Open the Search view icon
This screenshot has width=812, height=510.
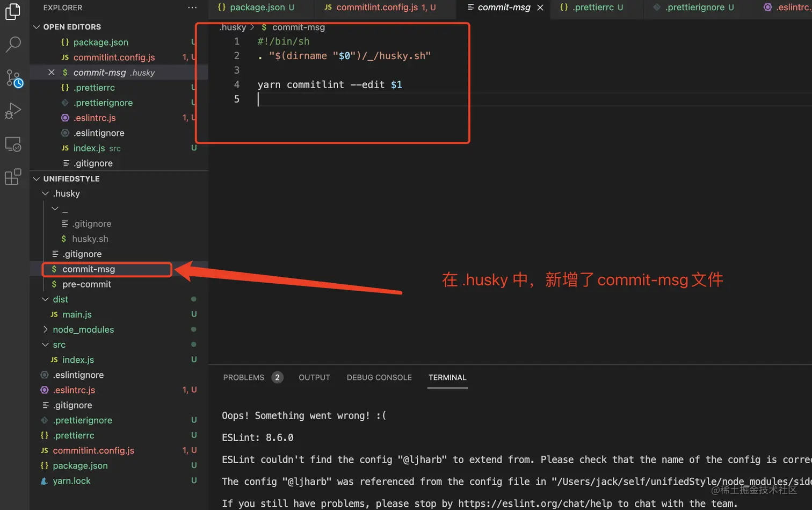(13, 44)
